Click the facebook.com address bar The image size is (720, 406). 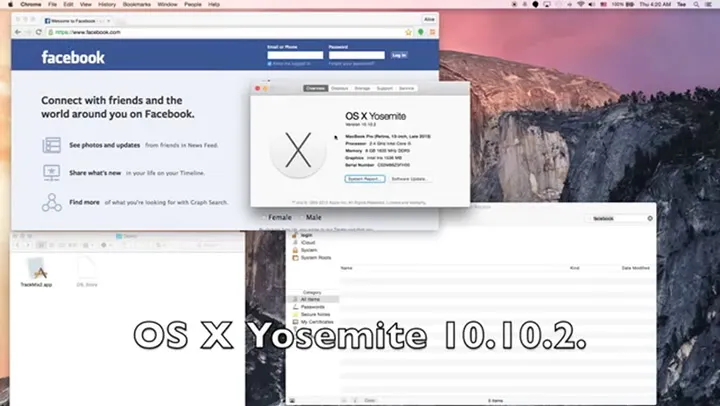coord(230,32)
